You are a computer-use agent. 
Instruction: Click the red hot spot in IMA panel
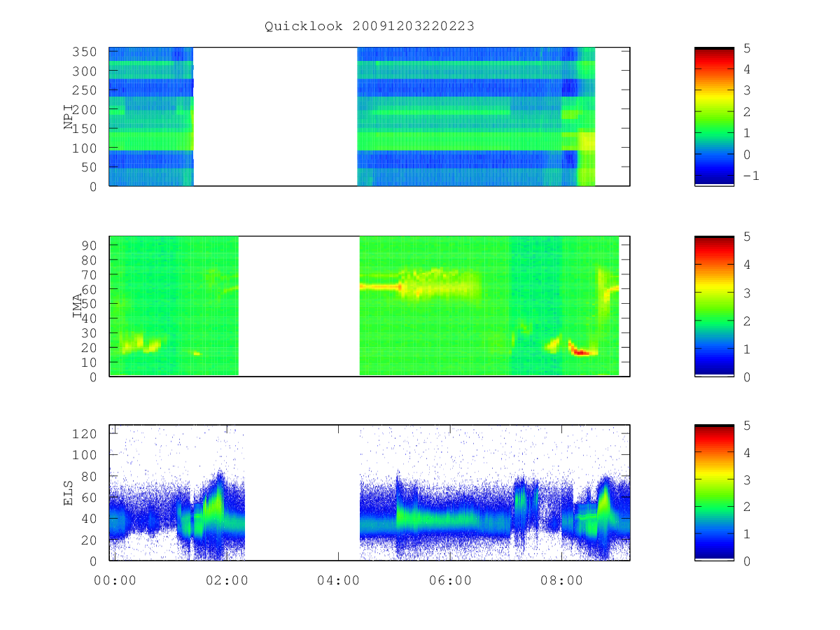[x=582, y=352]
